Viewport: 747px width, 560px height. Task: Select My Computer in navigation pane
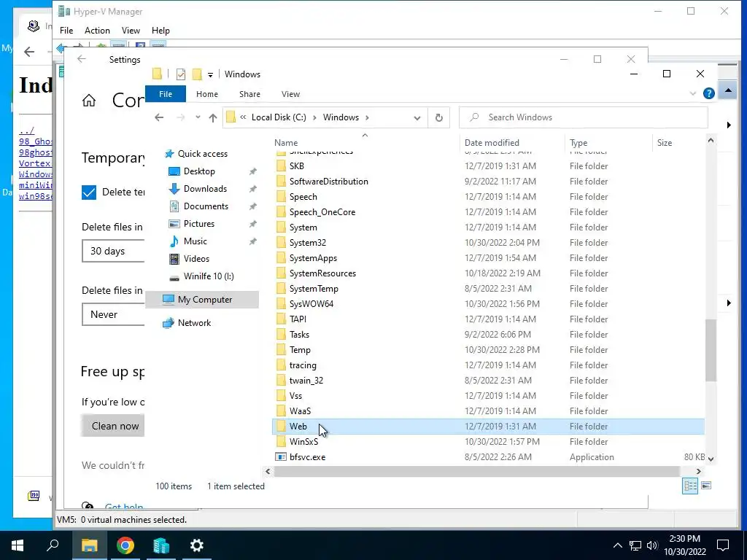point(202,300)
